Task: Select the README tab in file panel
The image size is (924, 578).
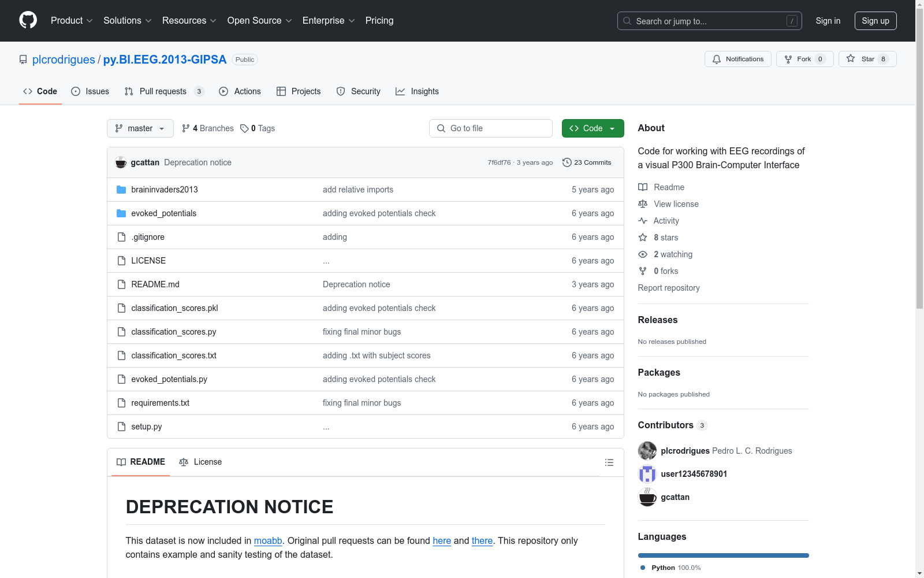Action: coord(141,462)
